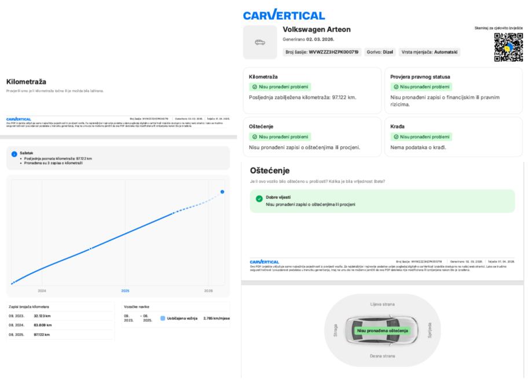Click check icon in Krađa card badge
Image resolution: width=532 pixels, height=392 pixels.
tap(395, 137)
